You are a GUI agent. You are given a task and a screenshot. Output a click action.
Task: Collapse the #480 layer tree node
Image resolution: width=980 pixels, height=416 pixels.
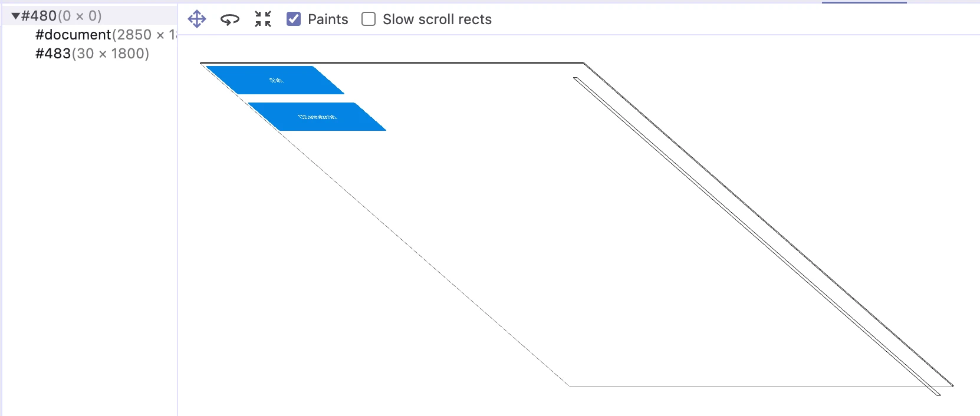pos(15,16)
